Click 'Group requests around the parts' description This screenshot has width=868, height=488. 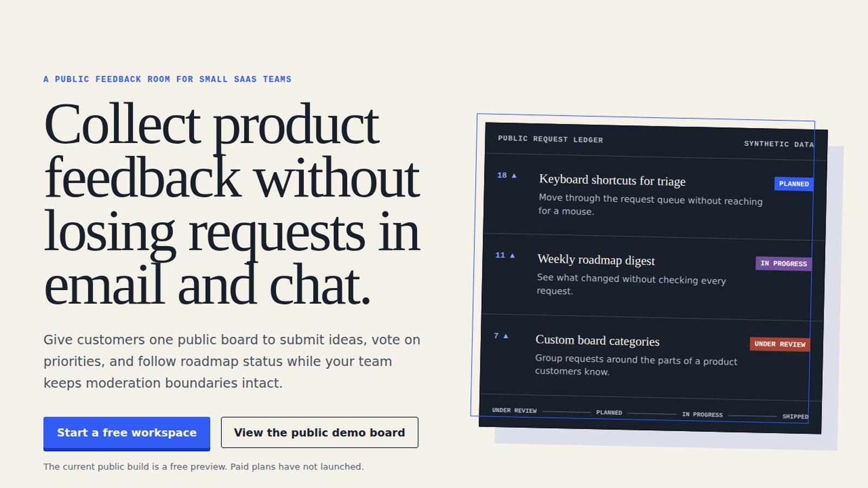click(636, 365)
